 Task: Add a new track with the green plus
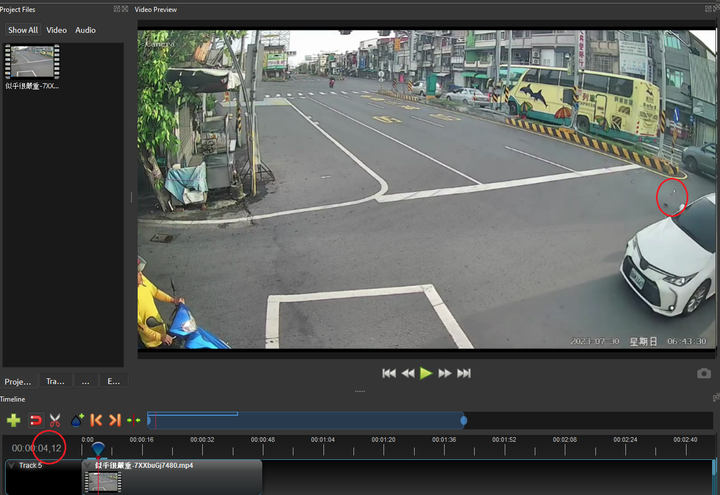tap(13, 420)
